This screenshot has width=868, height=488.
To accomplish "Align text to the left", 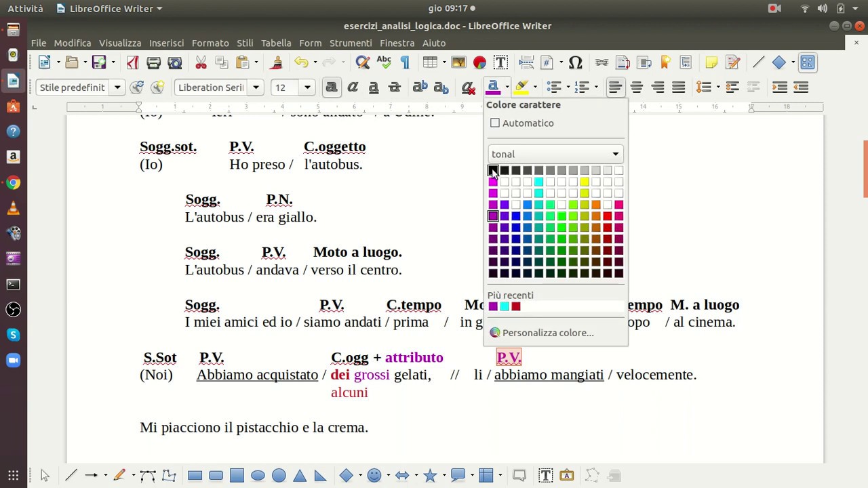I will 616,87.
